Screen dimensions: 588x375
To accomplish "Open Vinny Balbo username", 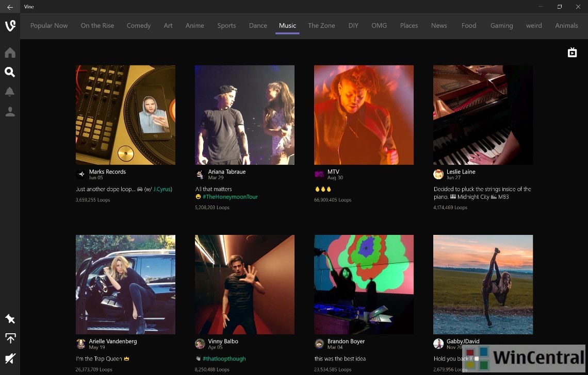I will (x=223, y=342).
